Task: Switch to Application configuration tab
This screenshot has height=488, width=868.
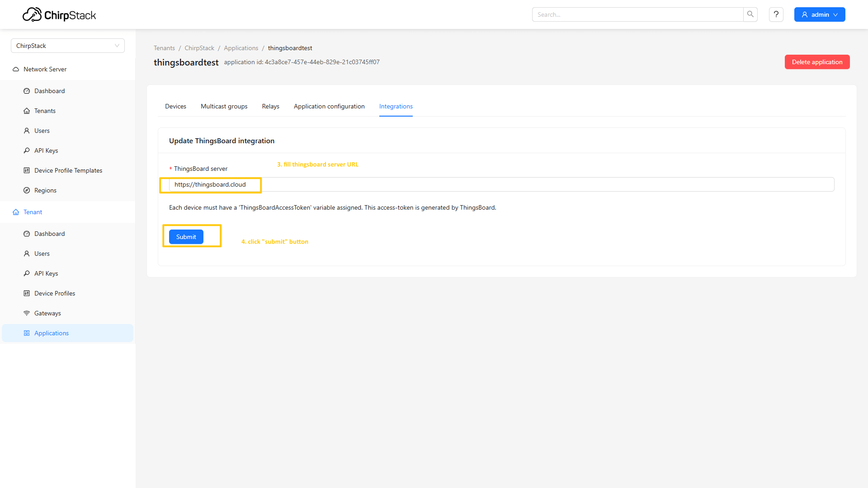Action: click(x=329, y=106)
